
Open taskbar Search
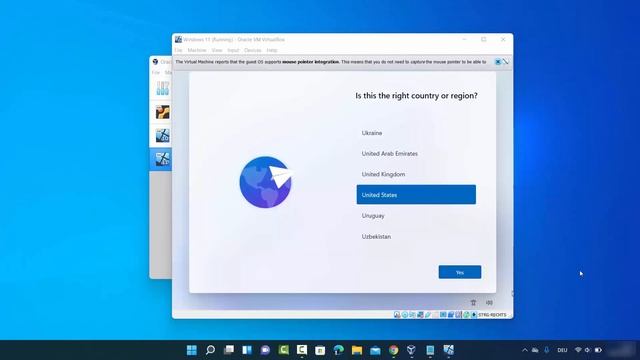210,350
